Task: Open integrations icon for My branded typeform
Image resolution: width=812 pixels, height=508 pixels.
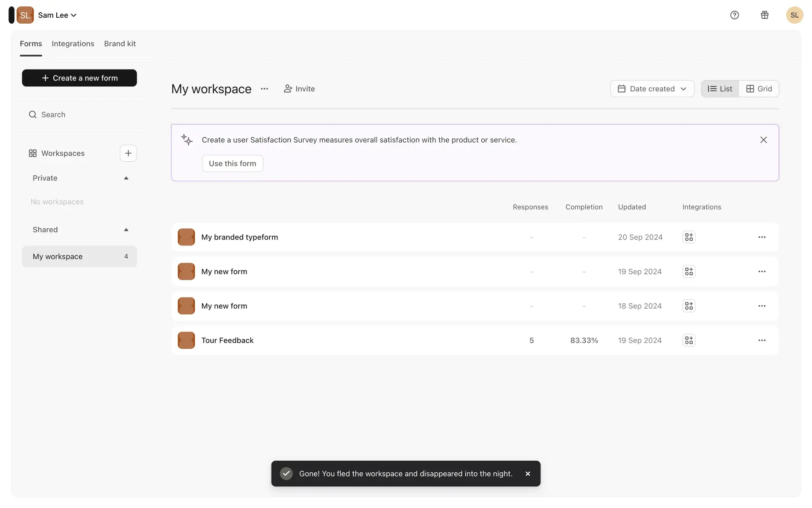Action: [x=689, y=237]
